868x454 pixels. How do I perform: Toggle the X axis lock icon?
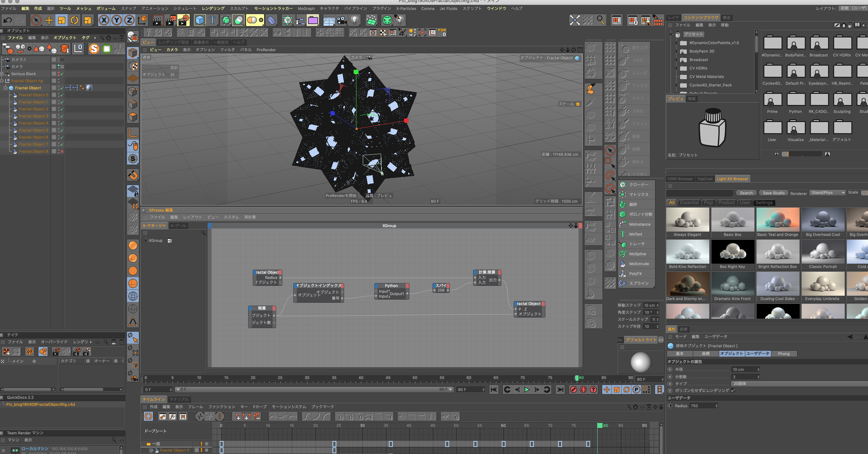tap(104, 20)
